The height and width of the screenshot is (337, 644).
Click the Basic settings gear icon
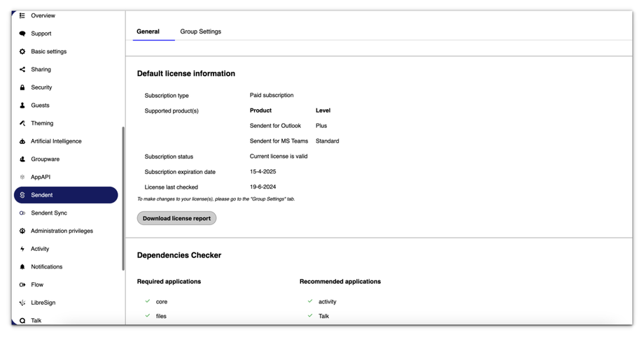point(22,52)
